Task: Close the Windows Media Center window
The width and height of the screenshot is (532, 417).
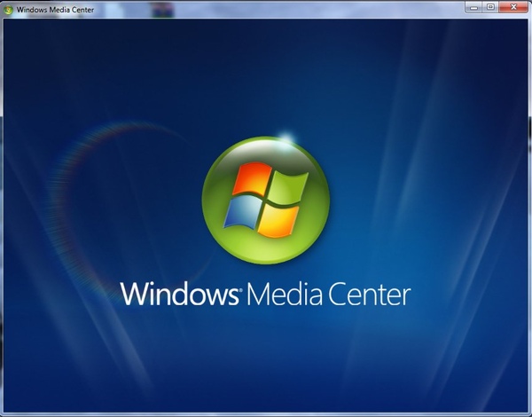Action: pos(513,7)
